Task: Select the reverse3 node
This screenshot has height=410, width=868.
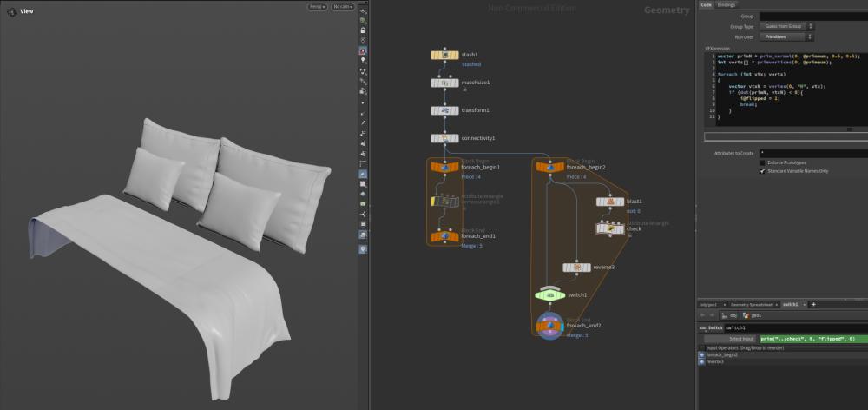Action: [577, 267]
